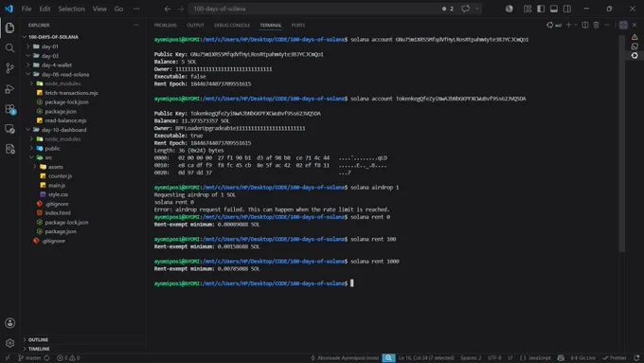Open the View menu
The width and height of the screenshot is (644, 363).
(99, 9)
